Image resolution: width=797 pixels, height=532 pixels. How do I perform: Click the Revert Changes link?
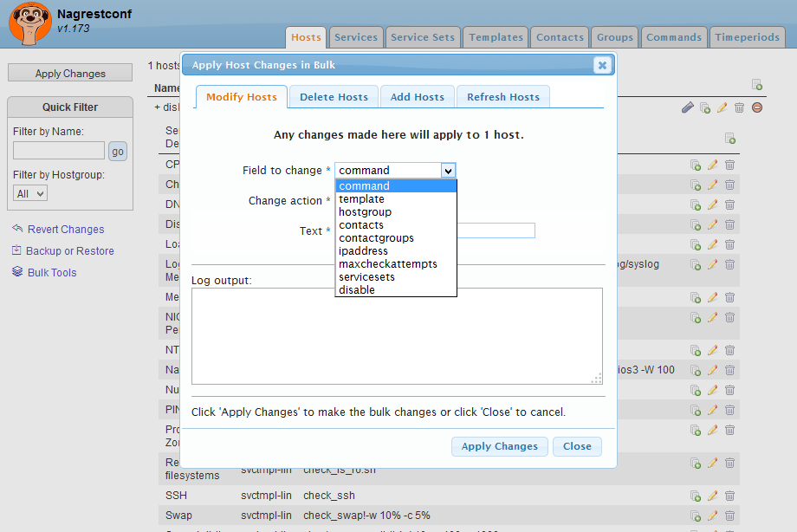coord(66,229)
